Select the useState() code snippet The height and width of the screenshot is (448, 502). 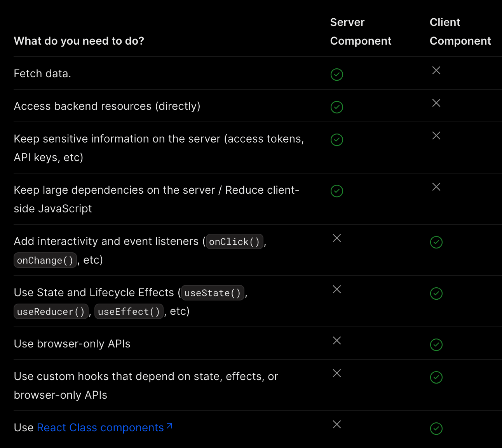point(213,293)
